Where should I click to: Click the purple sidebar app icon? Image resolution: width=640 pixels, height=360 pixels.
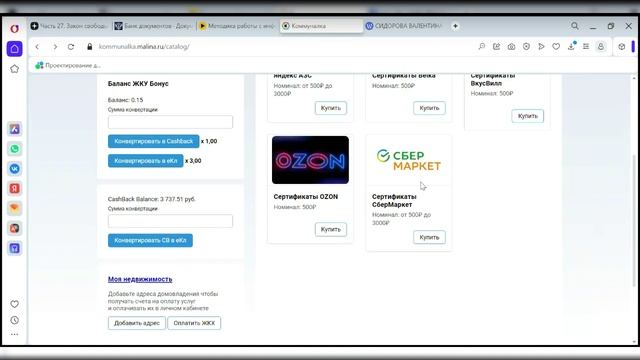tap(14, 249)
